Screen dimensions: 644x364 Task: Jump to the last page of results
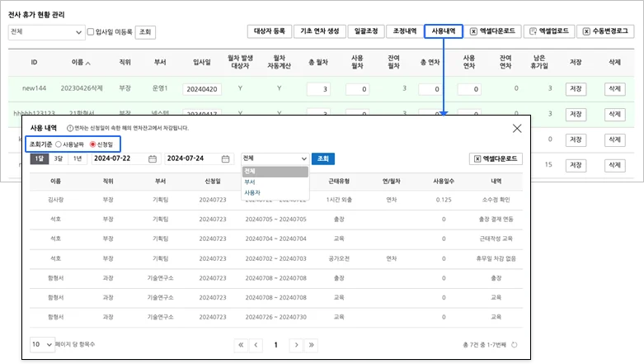(x=309, y=345)
